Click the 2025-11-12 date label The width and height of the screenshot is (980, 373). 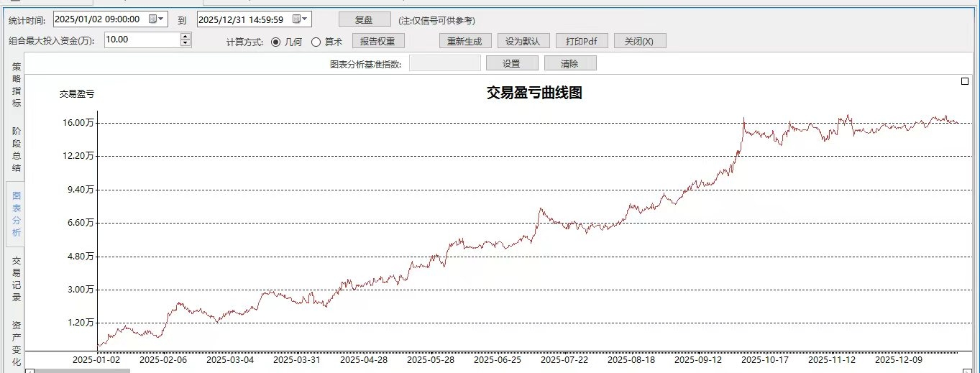pos(832,359)
